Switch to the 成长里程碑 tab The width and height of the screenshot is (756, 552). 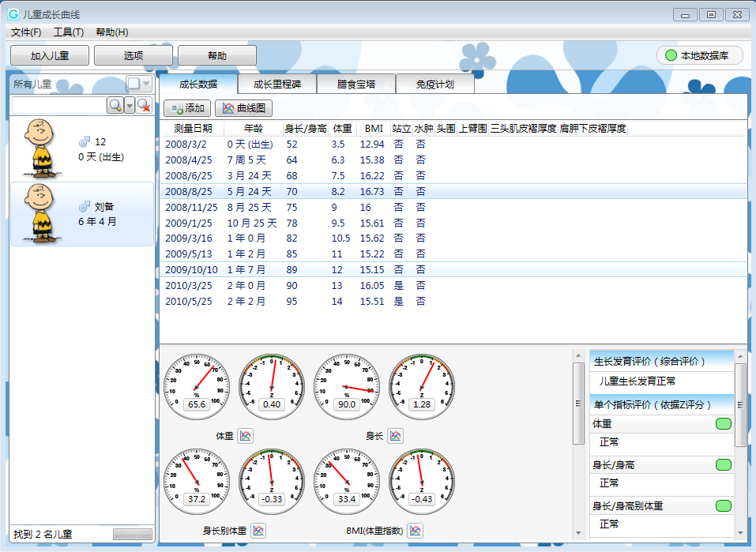point(276,84)
